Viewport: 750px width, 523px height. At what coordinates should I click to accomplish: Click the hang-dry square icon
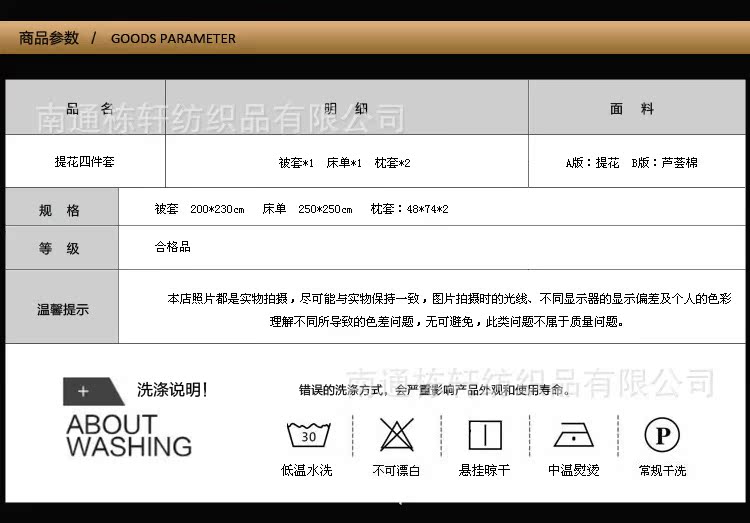tap(485, 435)
